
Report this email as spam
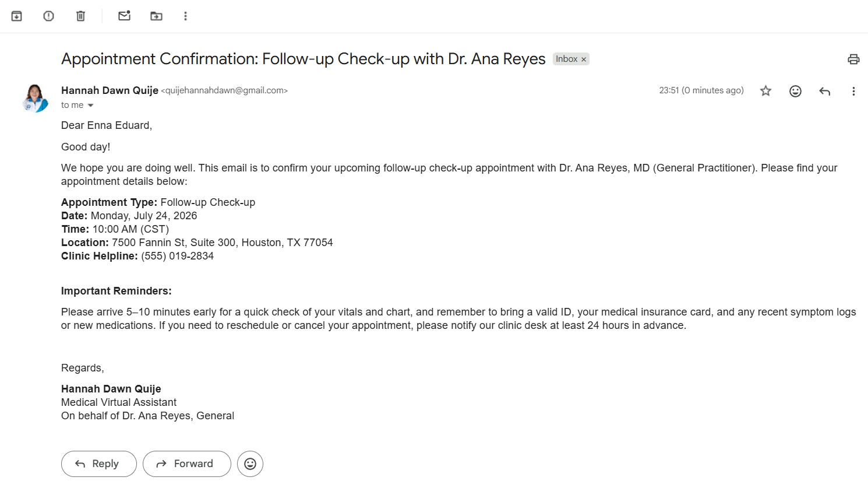(49, 16)
